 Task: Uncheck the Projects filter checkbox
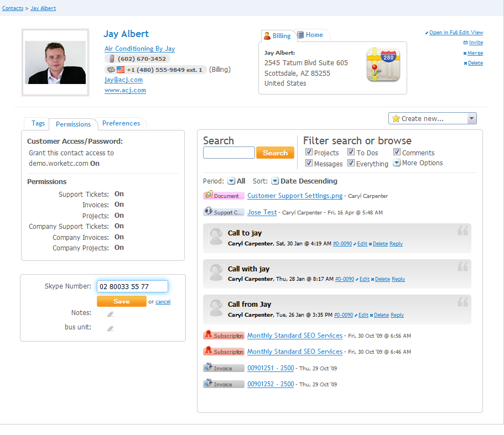pyautogui.click(x=309, y=152)
